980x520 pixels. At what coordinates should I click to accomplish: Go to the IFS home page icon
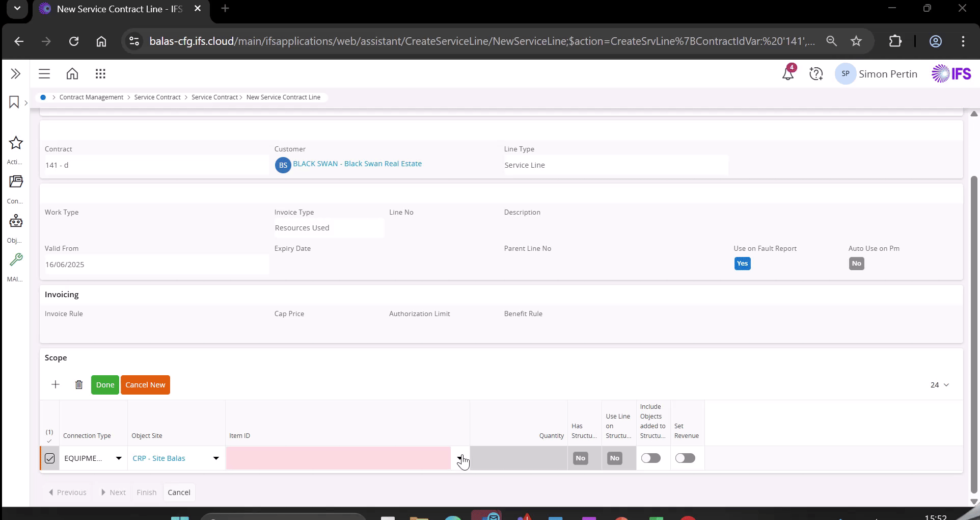click(x=72, y=74)
